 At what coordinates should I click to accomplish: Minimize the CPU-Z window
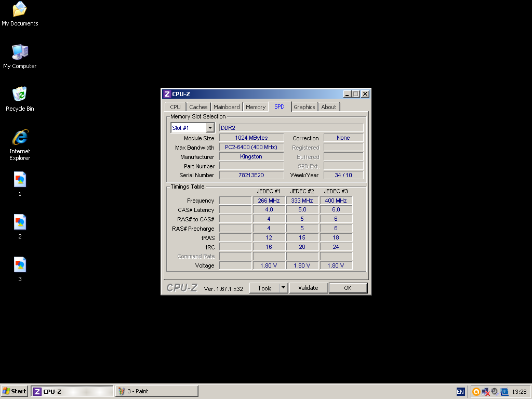[347, 94]
